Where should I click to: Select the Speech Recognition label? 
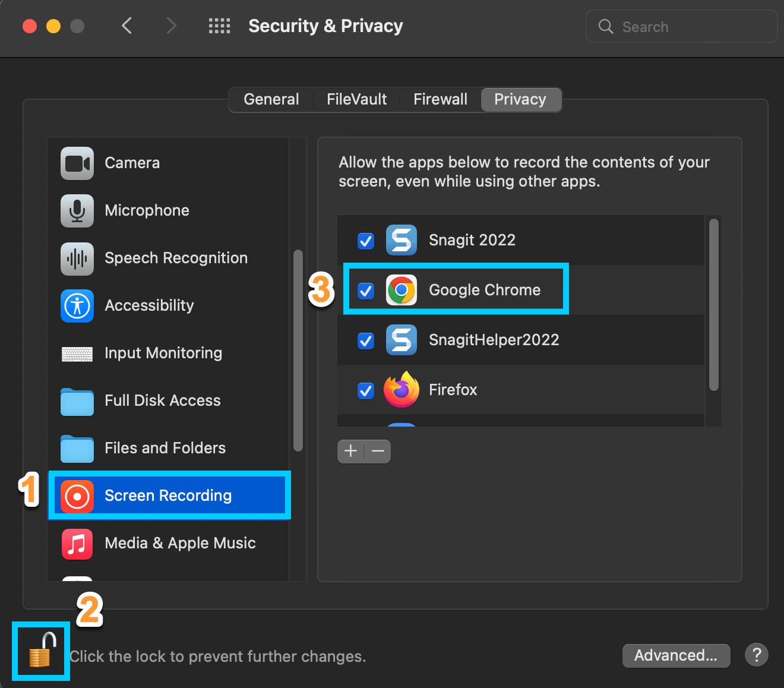[x=176, y=258]
